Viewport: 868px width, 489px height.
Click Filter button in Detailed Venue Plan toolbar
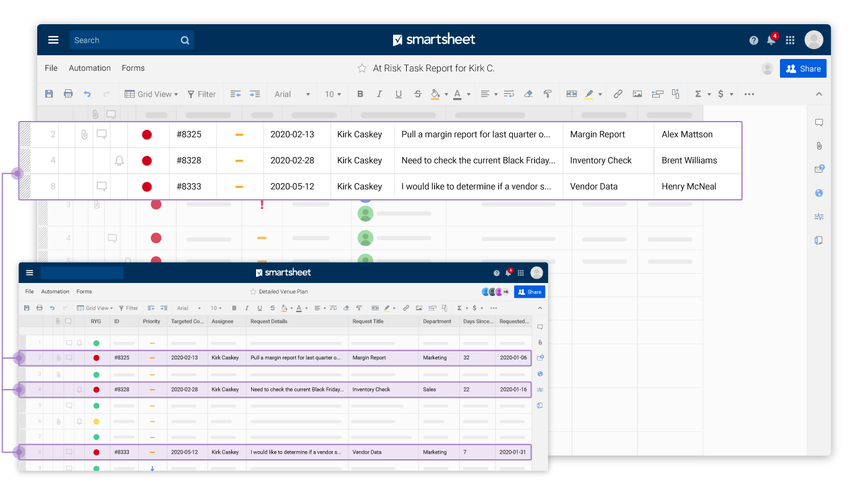[128, 308]
